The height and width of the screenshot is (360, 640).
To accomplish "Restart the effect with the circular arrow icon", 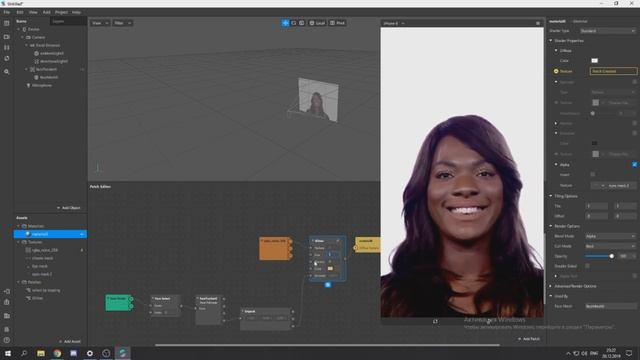I will coord(7,58).
